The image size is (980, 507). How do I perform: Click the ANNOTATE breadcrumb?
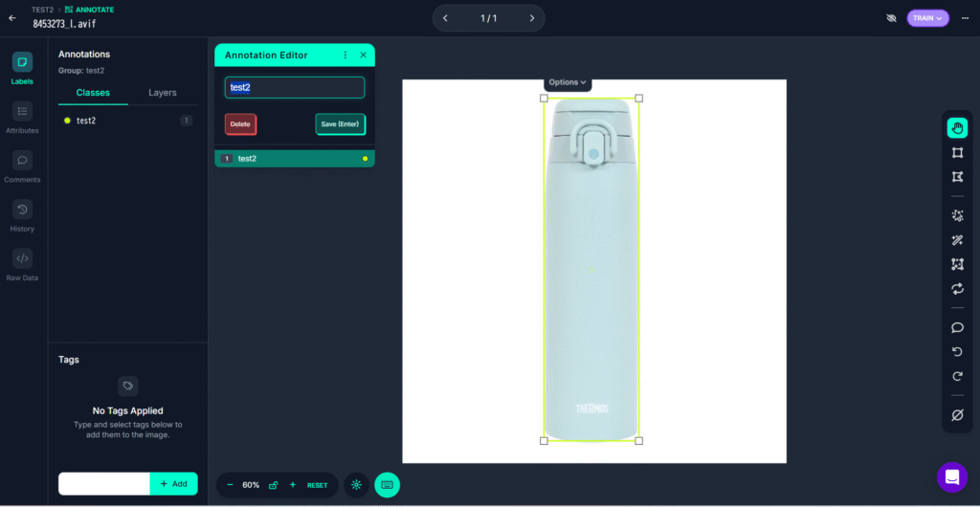[x=89, y=10]
